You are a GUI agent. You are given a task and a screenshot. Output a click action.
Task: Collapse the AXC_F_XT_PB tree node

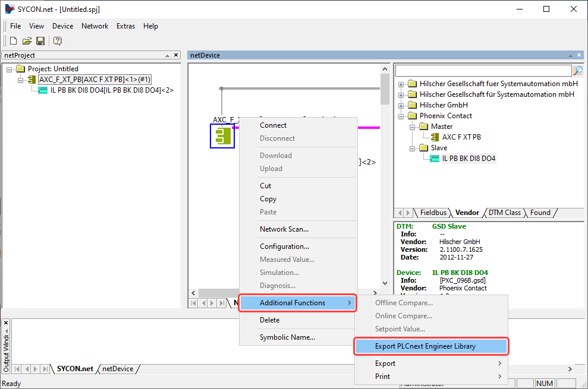click(x=20, y=80)
